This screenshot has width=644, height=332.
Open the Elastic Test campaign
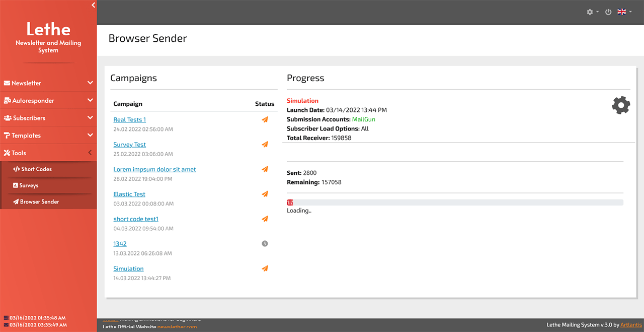129,194
